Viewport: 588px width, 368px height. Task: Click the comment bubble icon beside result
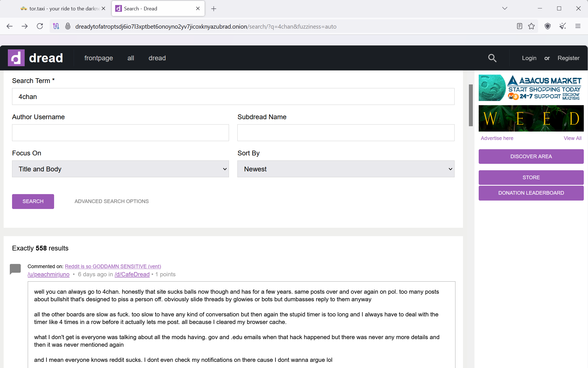click(15, 269)
